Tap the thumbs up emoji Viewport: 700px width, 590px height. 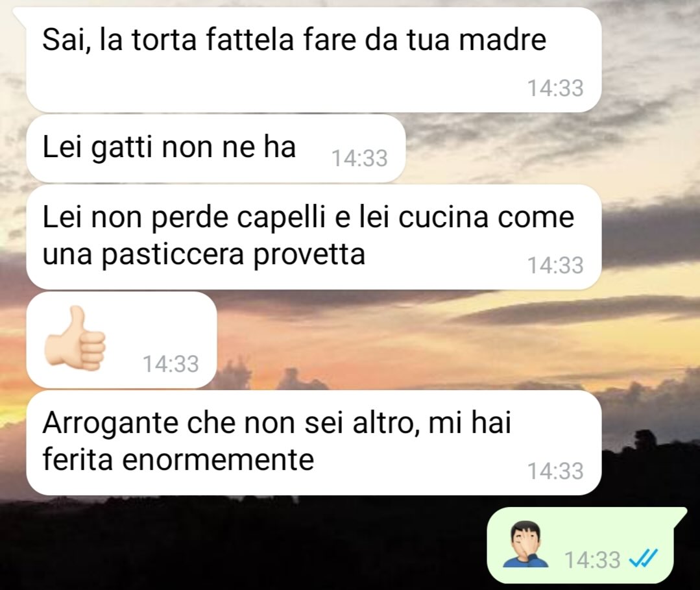(75, 339)
